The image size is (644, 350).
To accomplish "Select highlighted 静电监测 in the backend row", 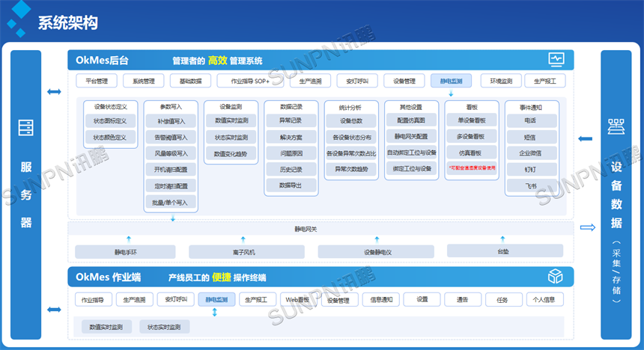I will click(451, 81).
